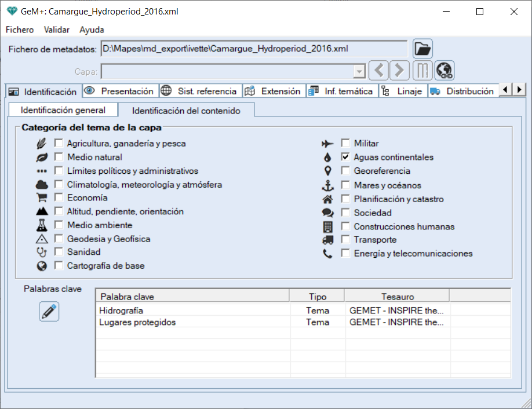This screenshot has height=409, width=532.
Task: Uncheck Aguas continentales checkbox
Action: click(x=345, y=157)
